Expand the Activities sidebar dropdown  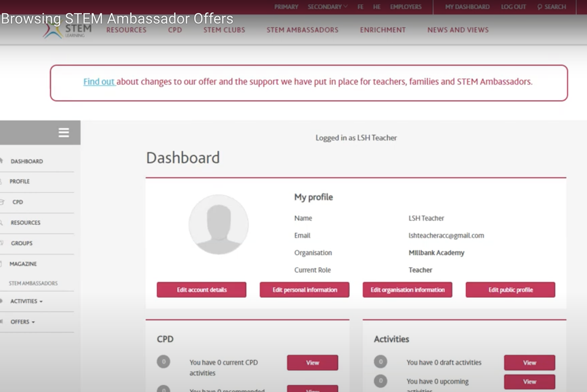26,301
